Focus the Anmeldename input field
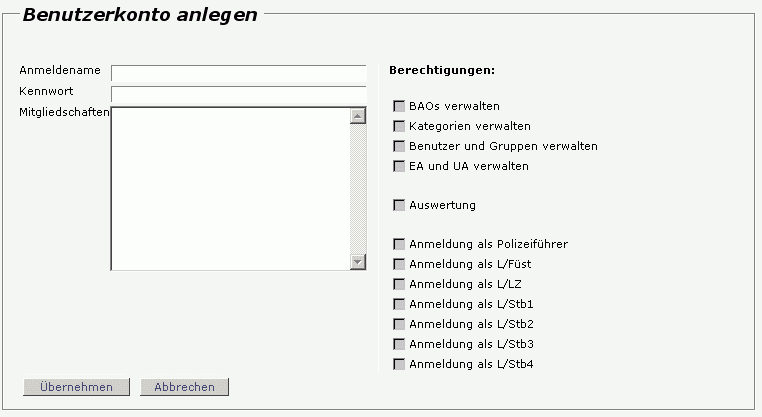 [x=238, y=73]
